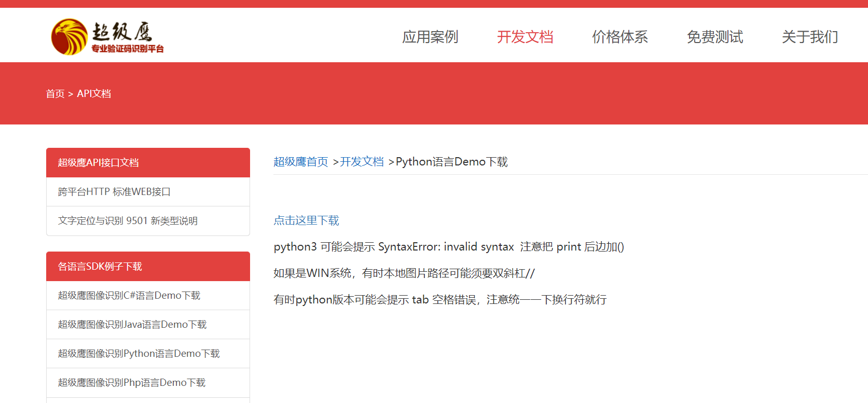Click the 超级鹰 eagle logo
This screenshot has width=868, height=403.
(107, 37)
